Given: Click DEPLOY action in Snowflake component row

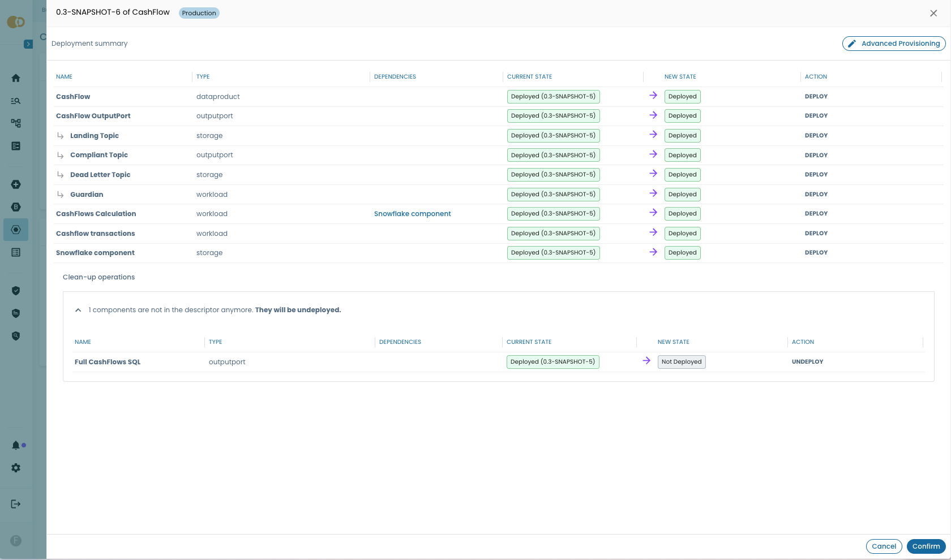Looking at the screenshot, I should coord(816,253).
